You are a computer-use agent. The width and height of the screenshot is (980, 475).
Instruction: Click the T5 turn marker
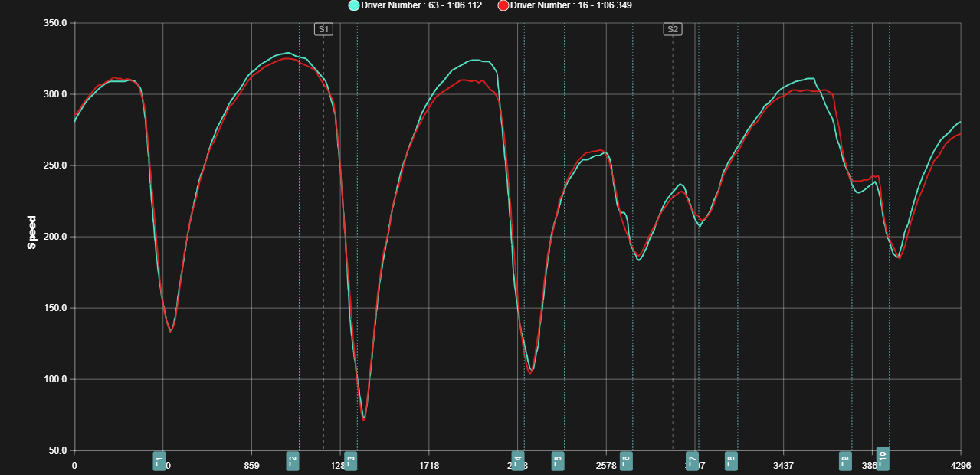pyautogui.click(x=558, y=460)
